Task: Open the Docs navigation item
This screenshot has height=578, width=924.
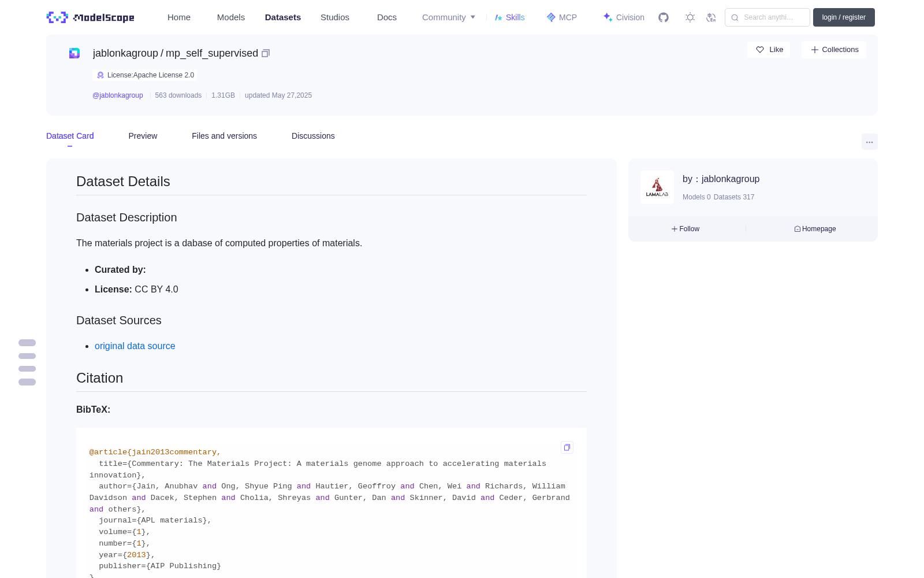Action: [x=387, y=17]
